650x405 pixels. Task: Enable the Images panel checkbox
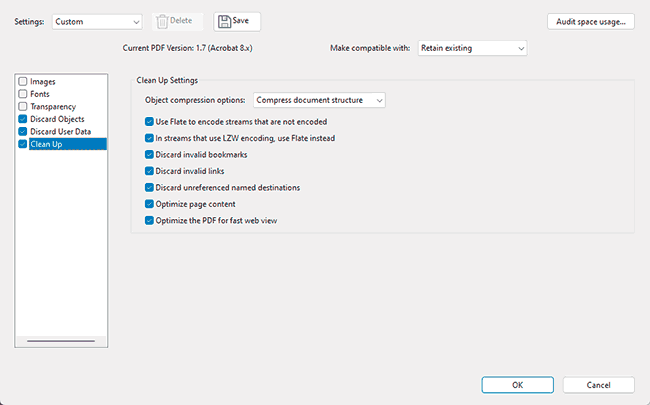tap(23, 82)
